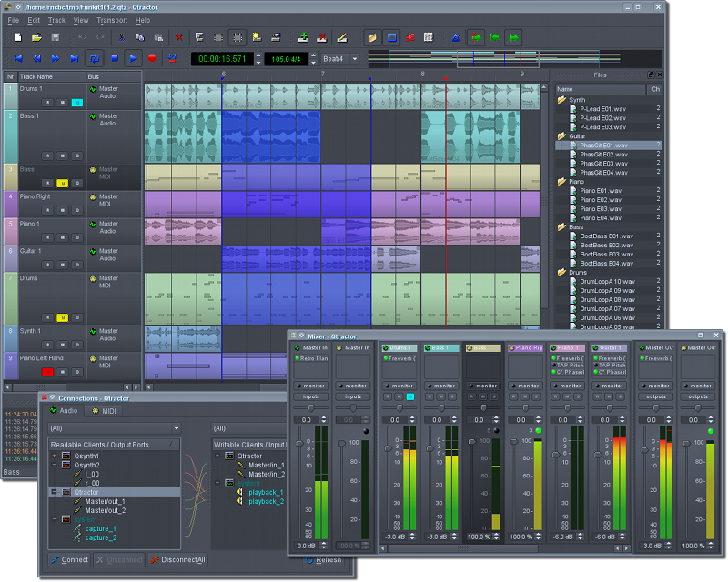This screenshot has height=582, width=728.
Task: Click the Add Track green plus icon
Action: pos(303,37)
